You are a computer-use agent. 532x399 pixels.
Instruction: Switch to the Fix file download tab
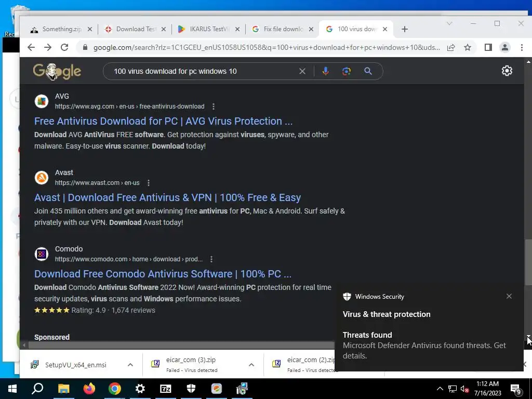tap(282, 29)
